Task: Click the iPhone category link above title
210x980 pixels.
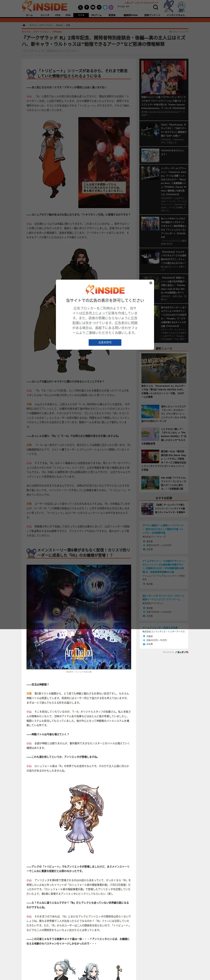Action: click(57, 32)
